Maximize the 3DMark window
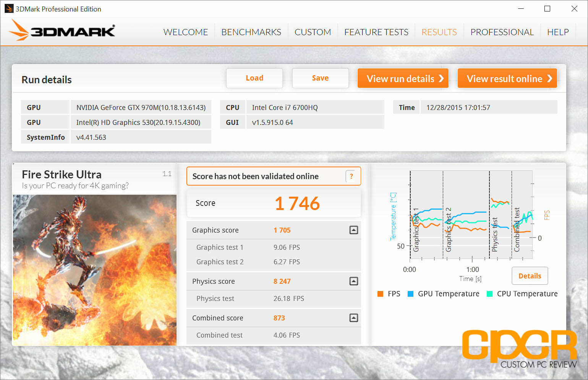This screenshot has width=588, height=380. coord(547,8)
